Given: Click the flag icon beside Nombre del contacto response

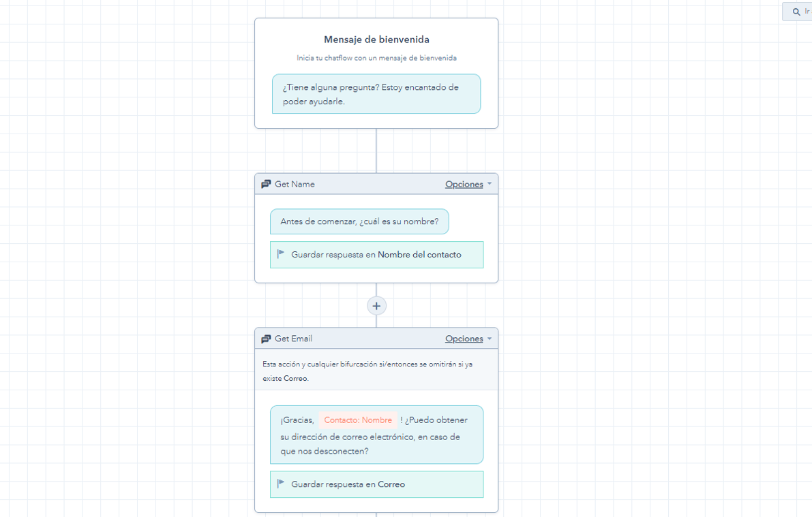Looking at the screenshot, I should (x=282, y=254).
